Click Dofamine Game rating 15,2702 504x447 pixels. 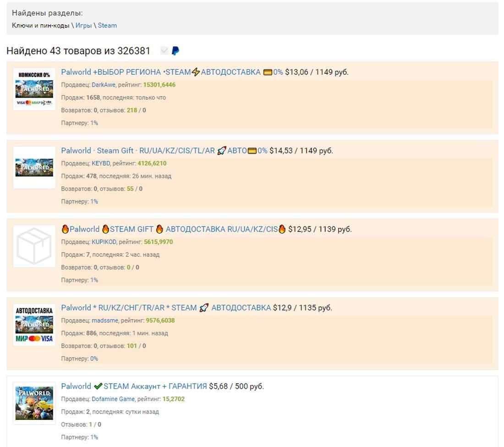(x=174, y=399)
